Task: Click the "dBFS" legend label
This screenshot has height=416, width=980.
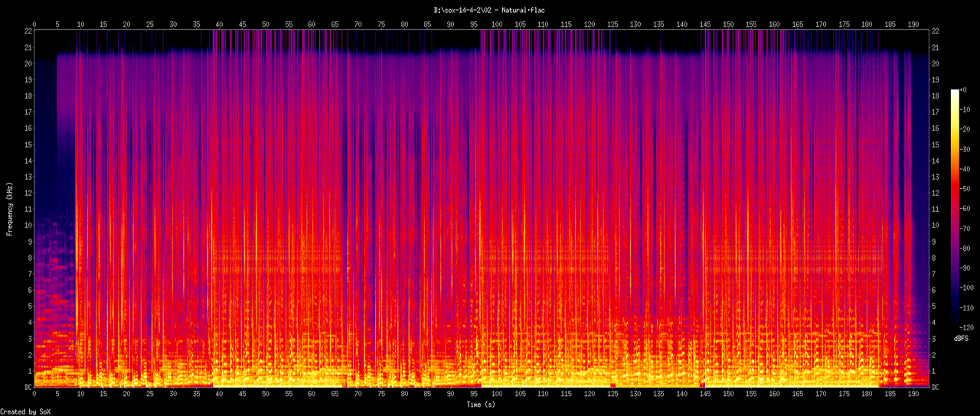Action: 962,337
